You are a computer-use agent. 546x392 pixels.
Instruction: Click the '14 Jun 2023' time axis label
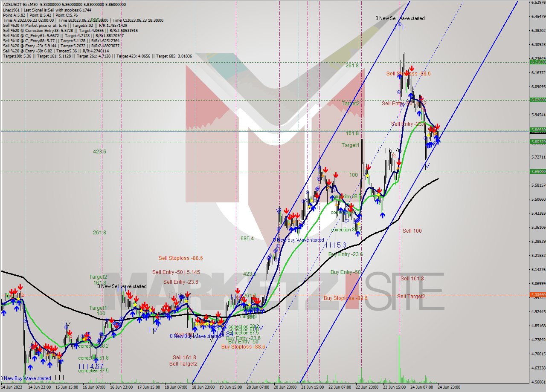[11, 387]
